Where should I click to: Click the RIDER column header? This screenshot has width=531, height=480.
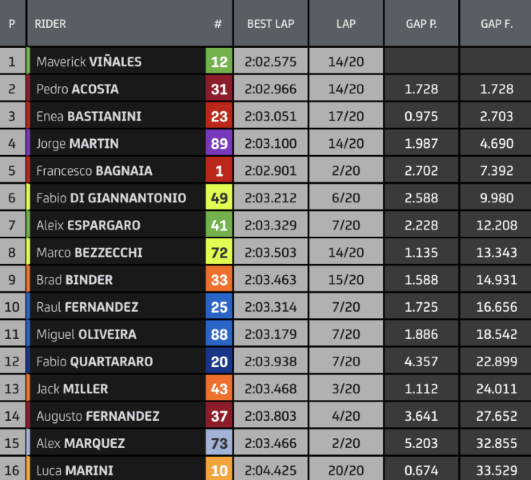pyautogui.click(x=50, y=24)
